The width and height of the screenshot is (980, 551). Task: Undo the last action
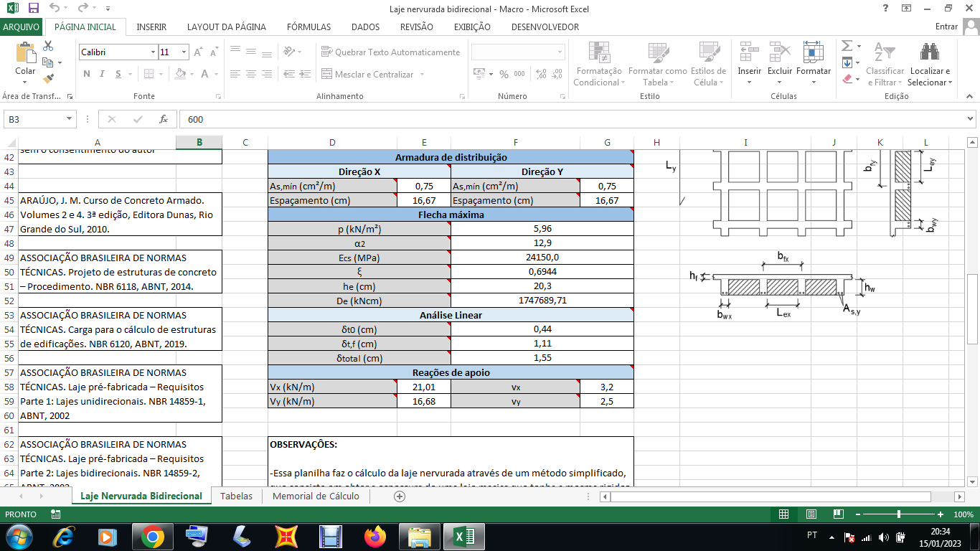(55, 9)
